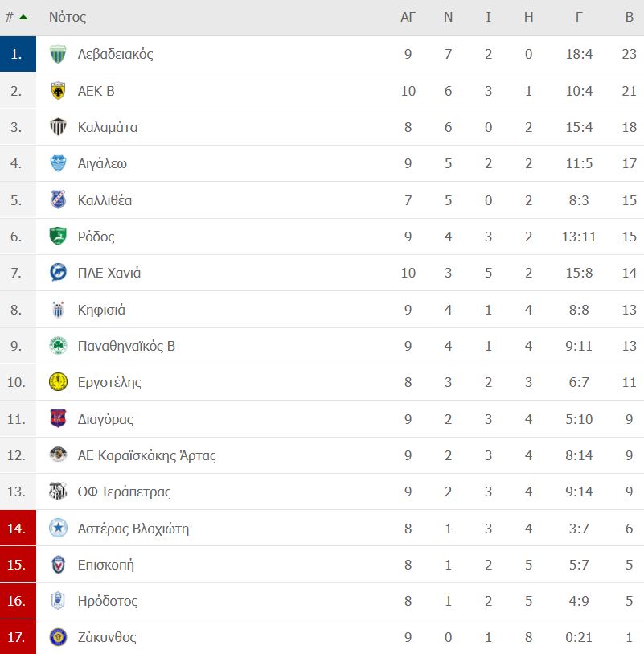Open the Νότος group header link
The image size is (644, 654).
68,17
